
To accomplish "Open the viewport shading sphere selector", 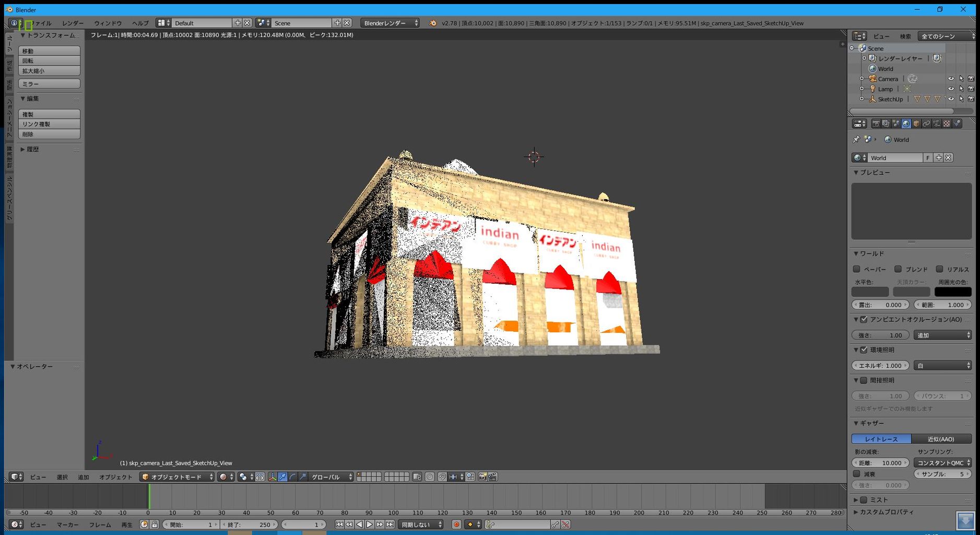I will coord(226,477).
